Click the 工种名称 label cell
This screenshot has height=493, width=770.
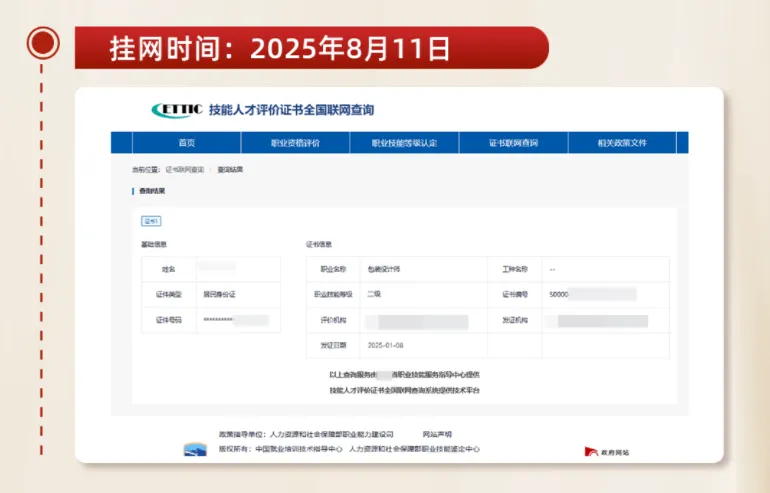coord(515,270)
